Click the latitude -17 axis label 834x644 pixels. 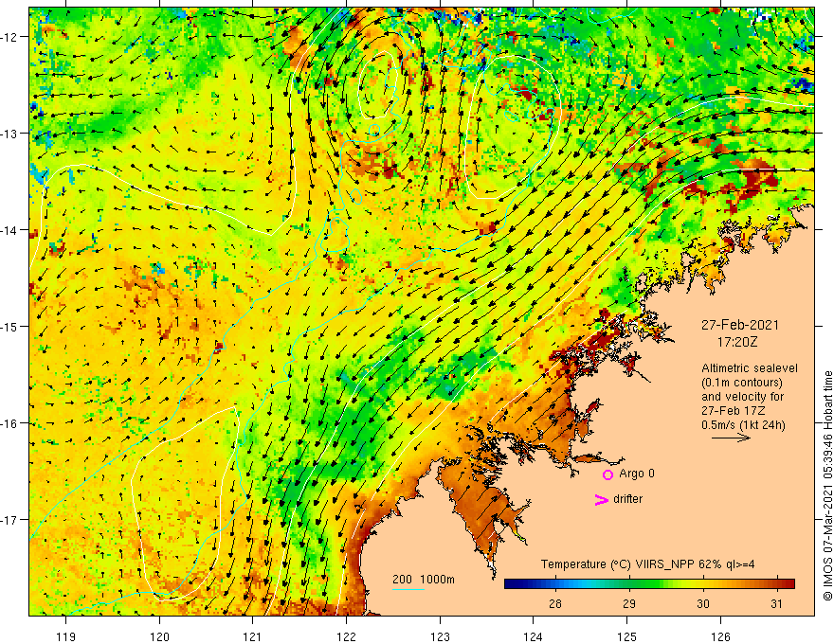tap(9, 520)
